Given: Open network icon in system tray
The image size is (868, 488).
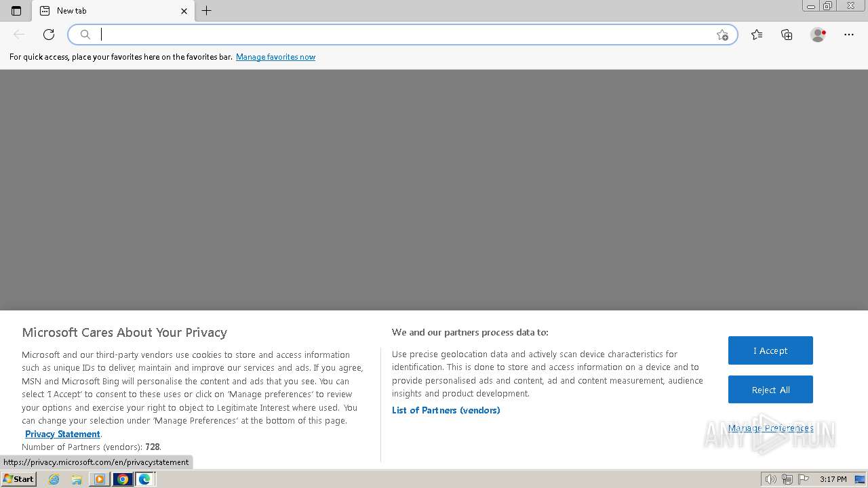Looking at the screenshot, I should coord(787,479).
